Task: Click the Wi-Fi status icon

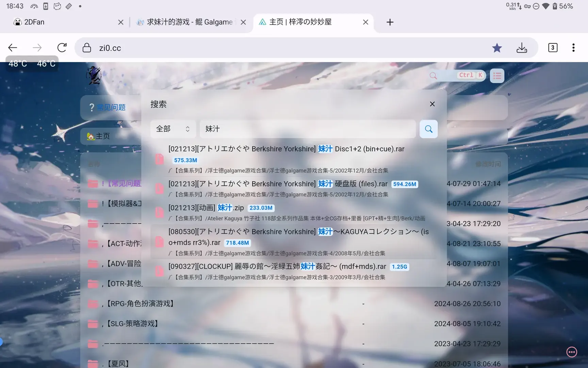Action: tap(546, 6)
